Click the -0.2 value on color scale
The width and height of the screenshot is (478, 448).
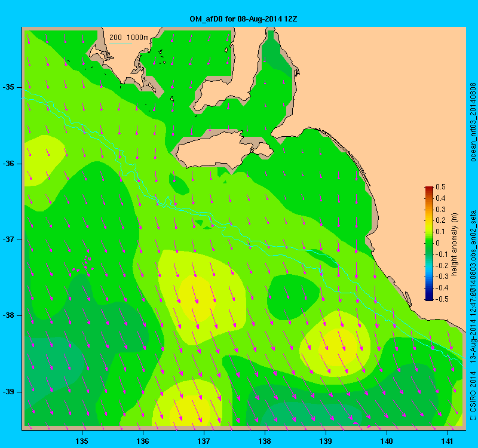[442, 265]
